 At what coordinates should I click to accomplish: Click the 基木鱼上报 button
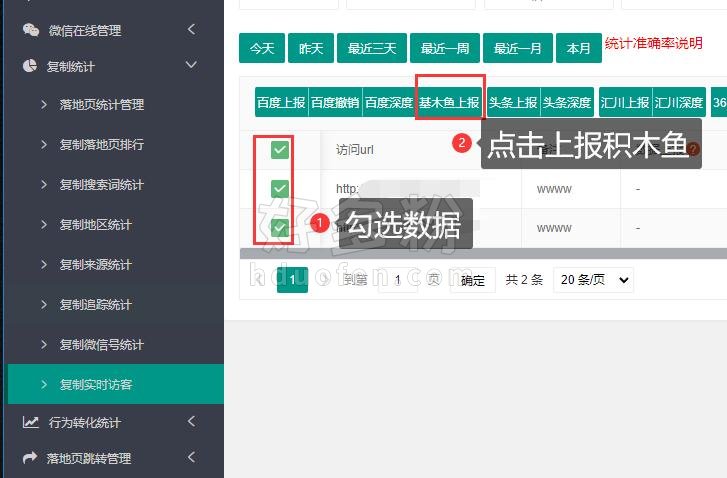pyautogui.click(x=449, y=102)
